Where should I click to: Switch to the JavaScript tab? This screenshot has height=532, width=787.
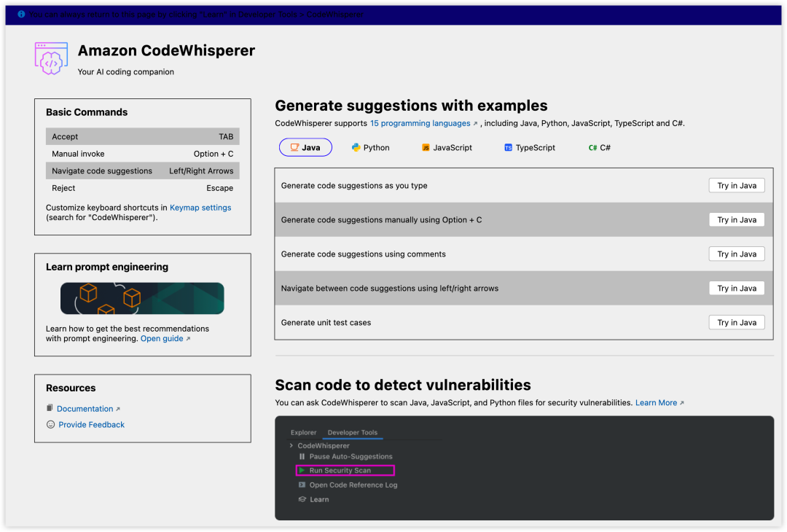point(447,147)
